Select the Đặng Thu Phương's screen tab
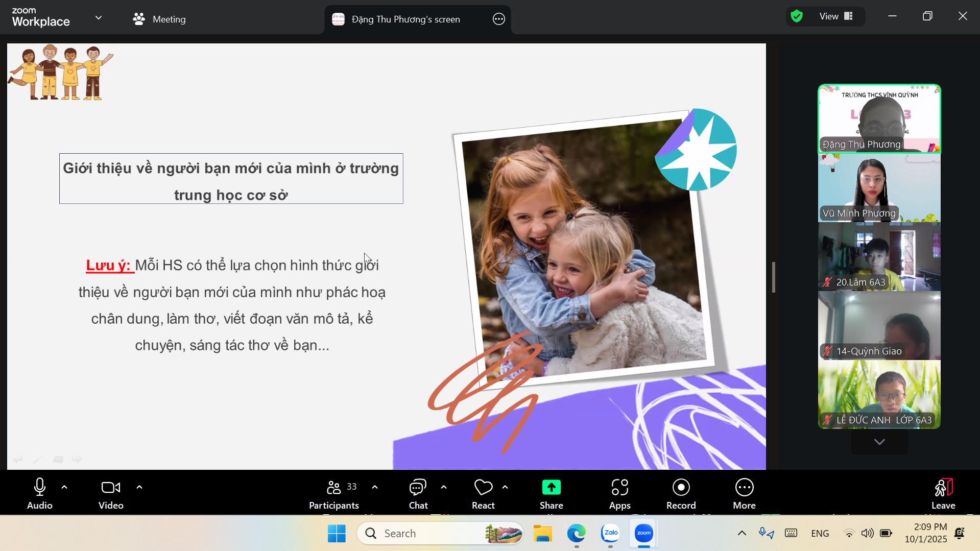 [405, 19]
